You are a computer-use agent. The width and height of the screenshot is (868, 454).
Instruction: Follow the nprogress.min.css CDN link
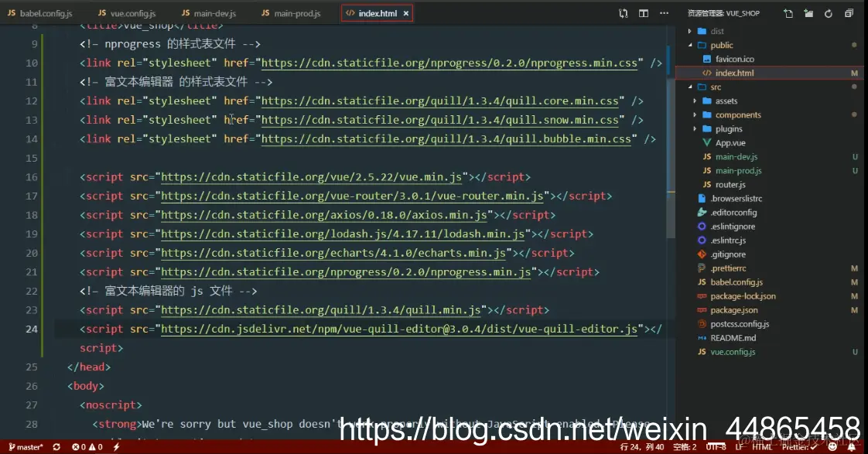pos(449,63)
